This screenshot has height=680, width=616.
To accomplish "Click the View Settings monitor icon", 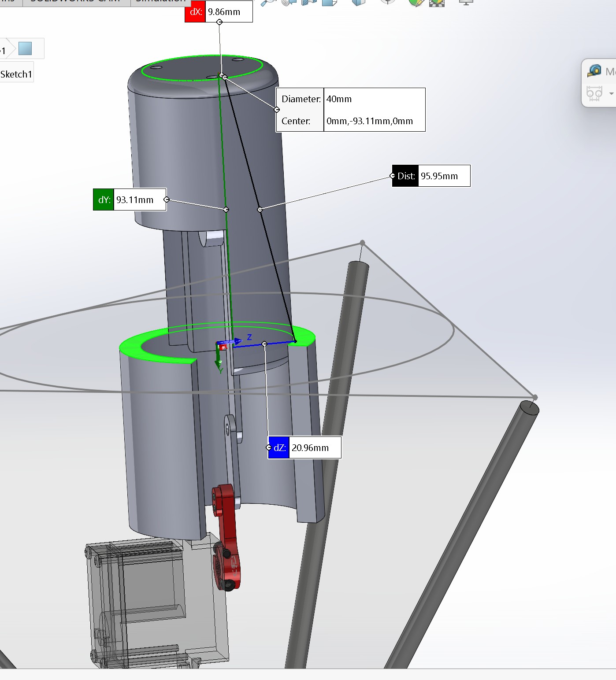I will pos(466,2).
